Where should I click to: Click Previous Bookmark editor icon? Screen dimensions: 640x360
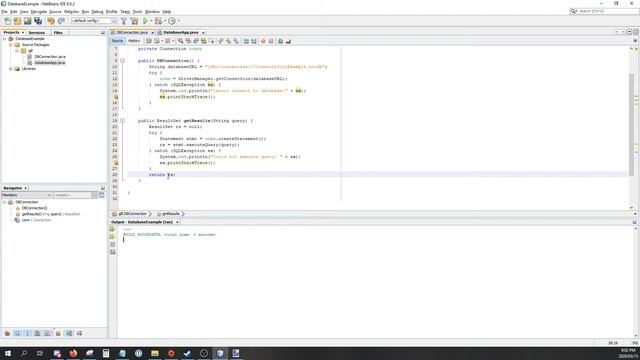pos(221,41)
